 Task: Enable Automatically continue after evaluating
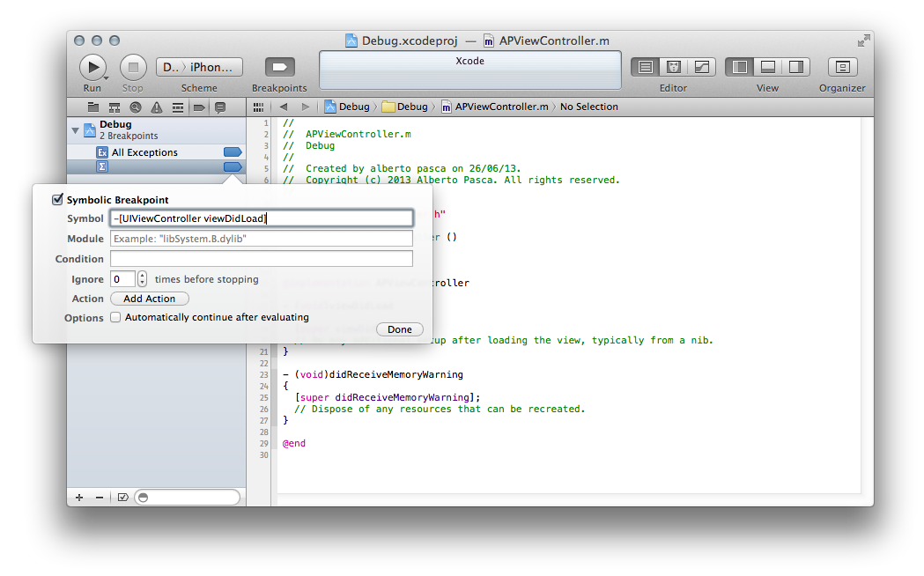pyautogui.click(x=115, y=317)
